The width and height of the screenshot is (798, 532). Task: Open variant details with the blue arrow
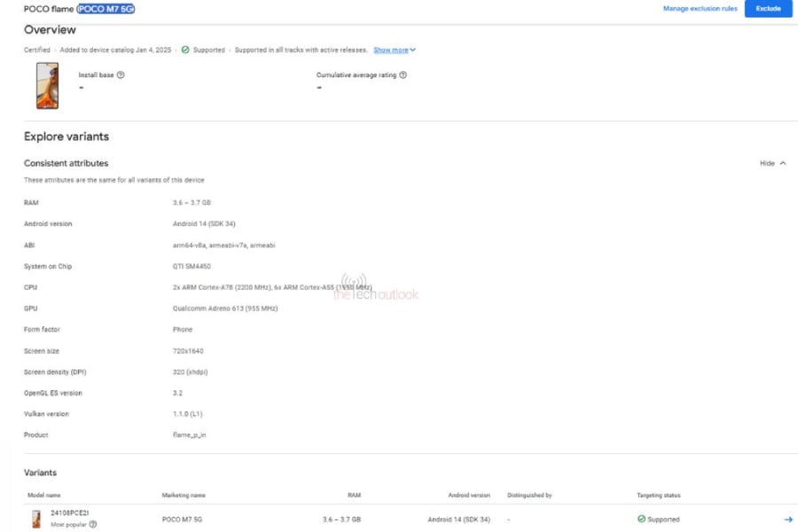pyautogui.click(x=788, y=519)
